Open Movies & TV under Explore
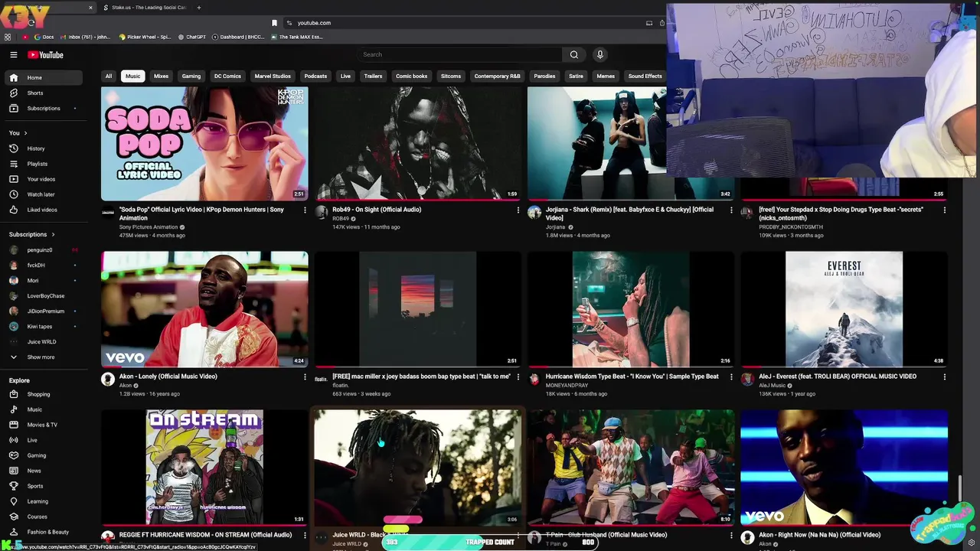980x551 pixels. pyautogui.click(x=42, y=425)
